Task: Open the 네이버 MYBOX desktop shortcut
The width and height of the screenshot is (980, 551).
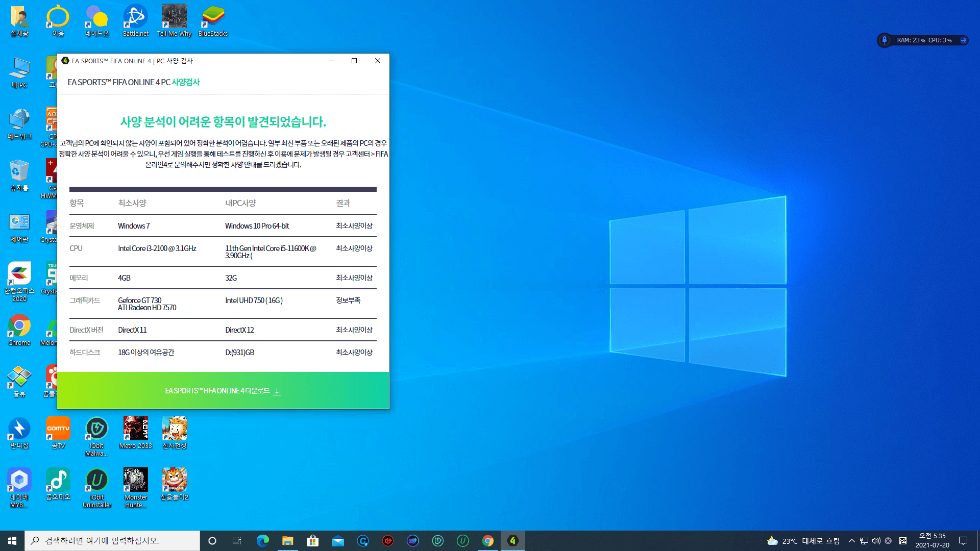Action: pos(19,488)
